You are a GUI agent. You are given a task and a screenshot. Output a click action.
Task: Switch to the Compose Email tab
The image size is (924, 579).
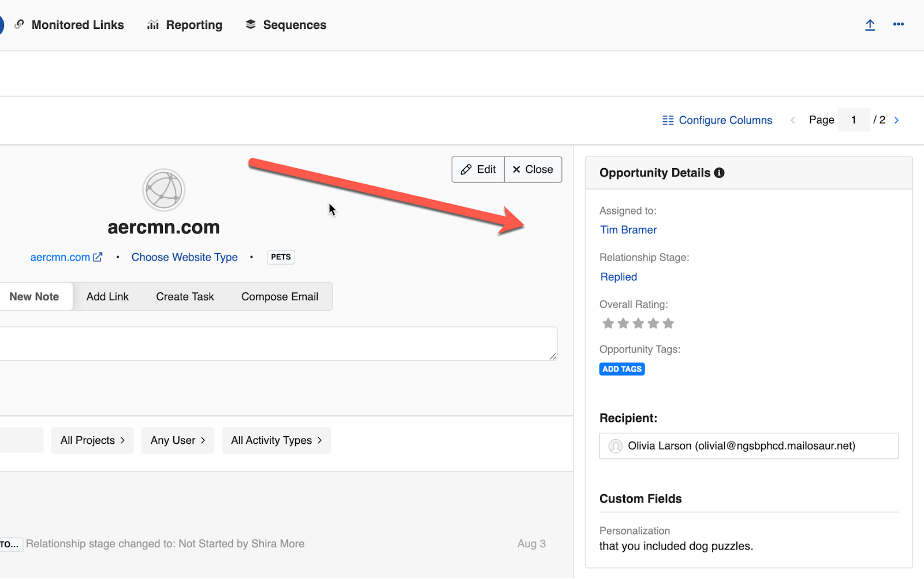point(280,296)
